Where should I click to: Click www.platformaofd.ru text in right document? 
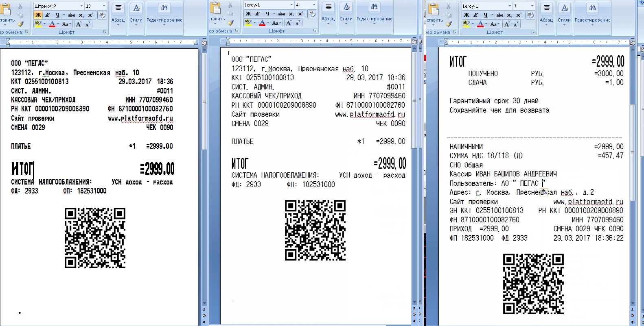(x=588, y=202)
